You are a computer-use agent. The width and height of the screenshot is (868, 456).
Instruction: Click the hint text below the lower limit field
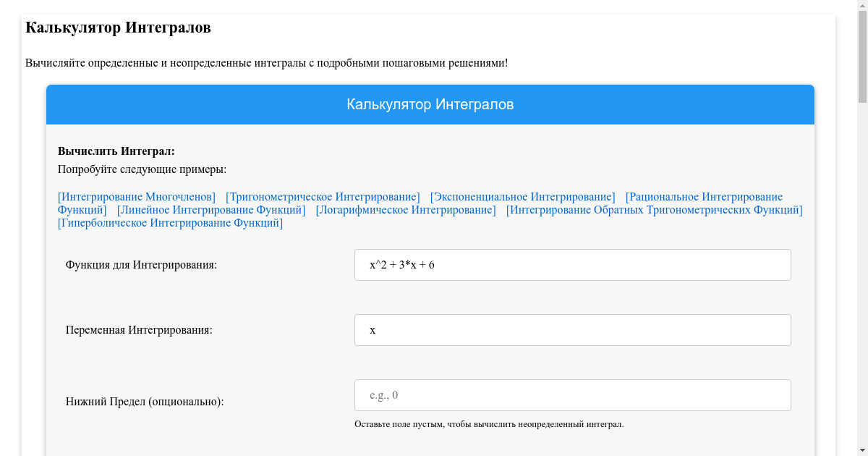(x=489, y=424)
